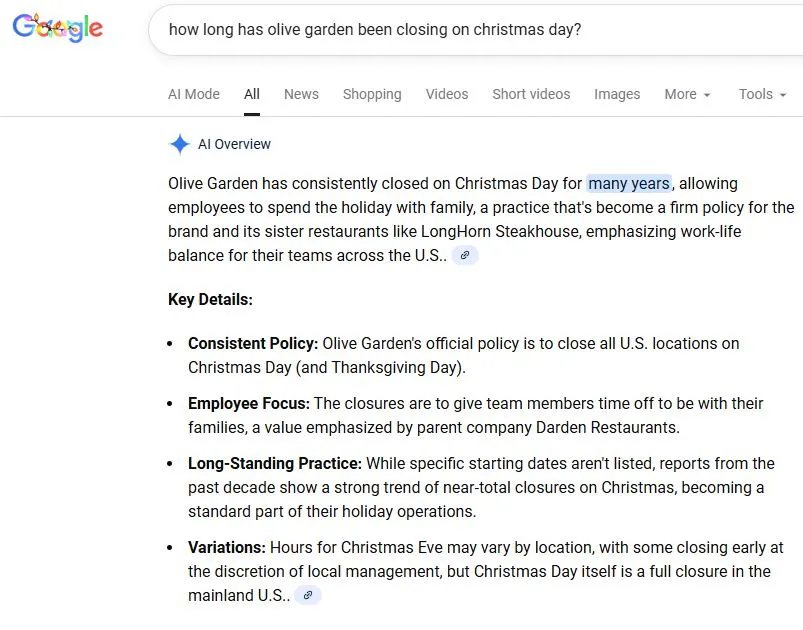Open source link icon after Variations bullet
The image size is (803, 630).
pos(308,596)
